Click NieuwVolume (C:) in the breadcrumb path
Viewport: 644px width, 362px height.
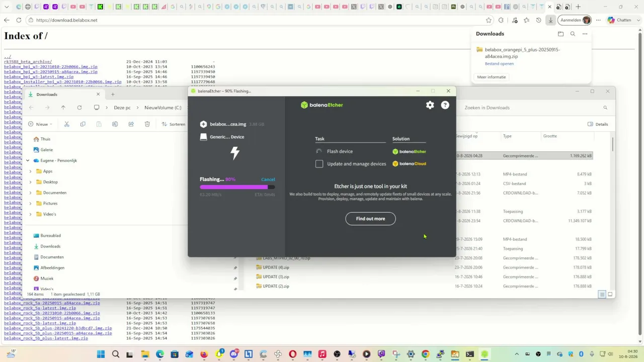click(x=163, y=108)
